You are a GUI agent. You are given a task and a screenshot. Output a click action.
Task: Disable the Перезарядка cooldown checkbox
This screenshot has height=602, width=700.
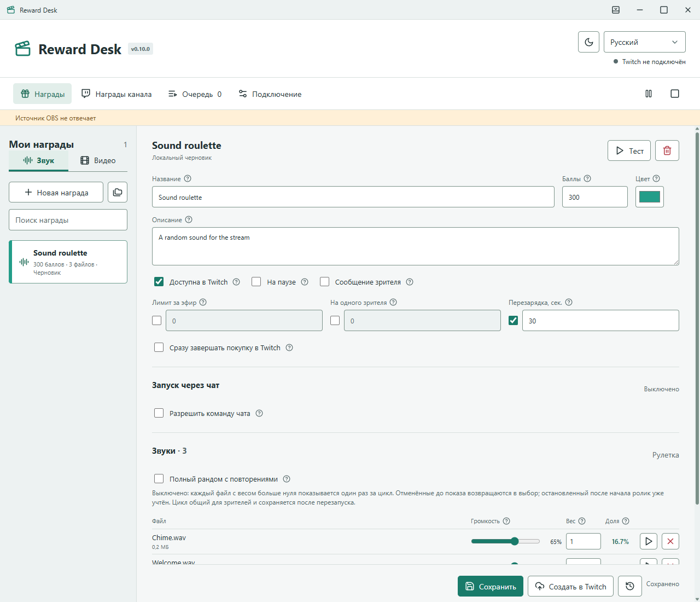[x=514, y=321]
